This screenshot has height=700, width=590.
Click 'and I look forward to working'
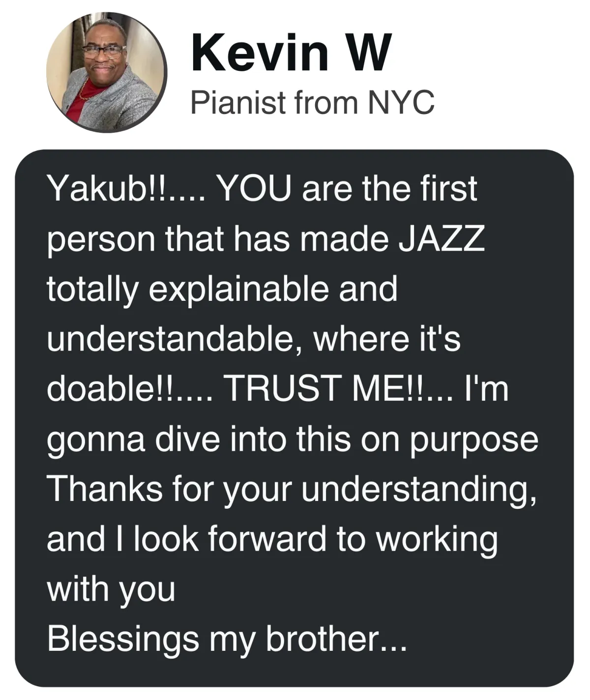click(x=272, y=540)
